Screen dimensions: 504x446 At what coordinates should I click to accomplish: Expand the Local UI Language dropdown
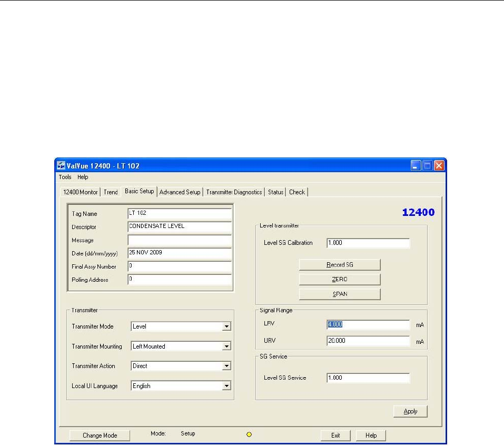[226, 386]
